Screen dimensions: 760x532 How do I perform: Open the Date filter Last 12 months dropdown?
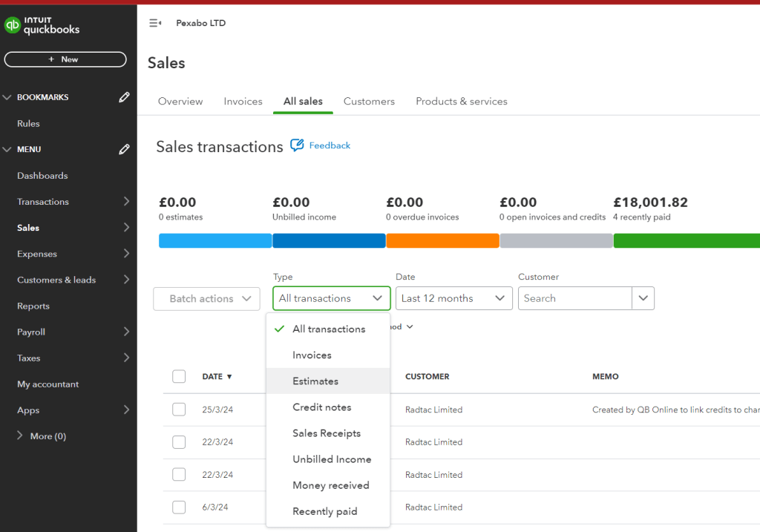pyautogui.click(x=453, y=298)
